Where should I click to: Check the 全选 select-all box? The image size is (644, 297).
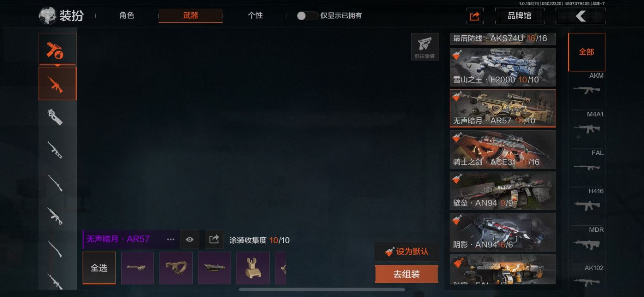pyautogui.click(x=99, y=268)
